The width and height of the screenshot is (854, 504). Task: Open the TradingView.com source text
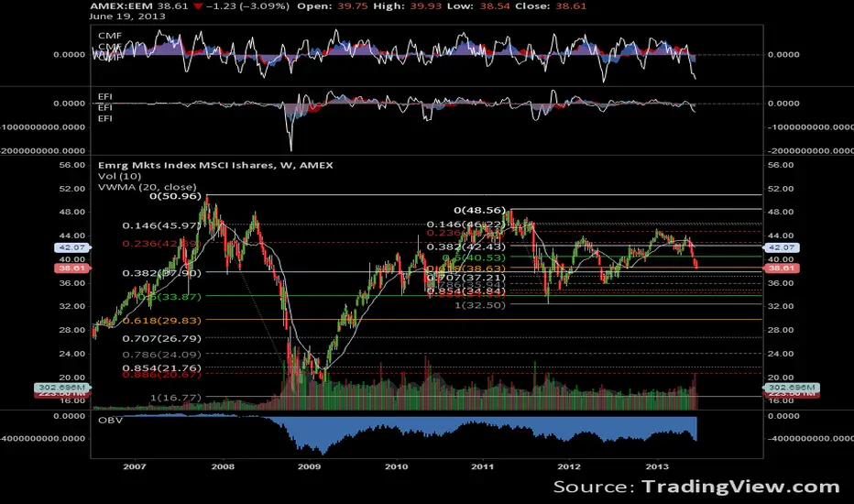tap(740, 487)
